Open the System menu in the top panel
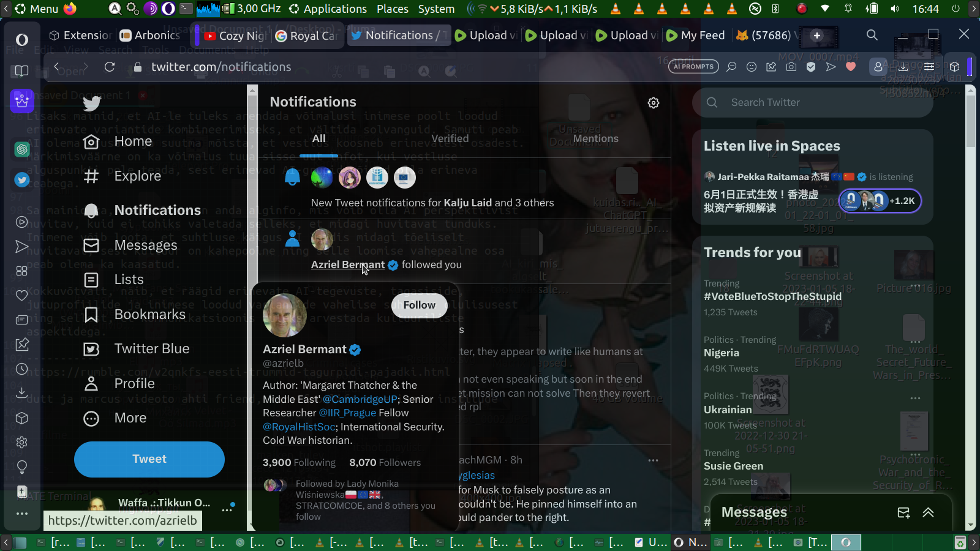Viewport: 980px width, 551px height. (436, 9)
